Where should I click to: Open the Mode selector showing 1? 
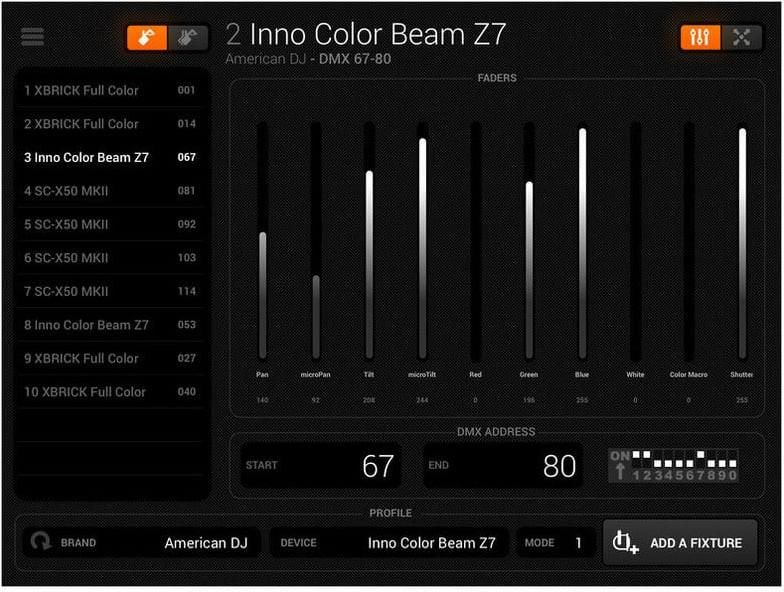coord(556,542)
